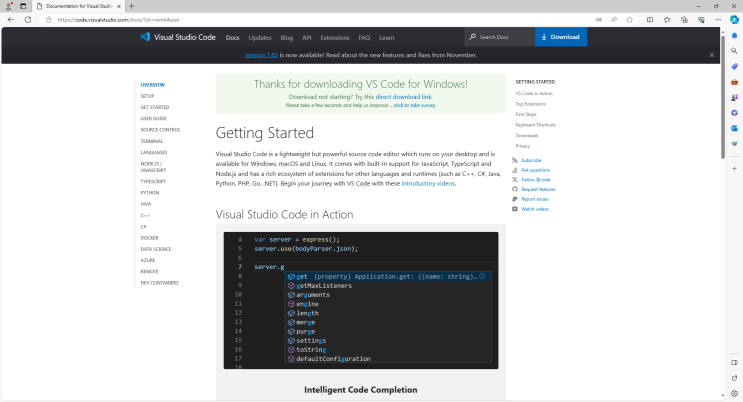Open the introductory videos link
743x402 pixels.
(428, 183)
